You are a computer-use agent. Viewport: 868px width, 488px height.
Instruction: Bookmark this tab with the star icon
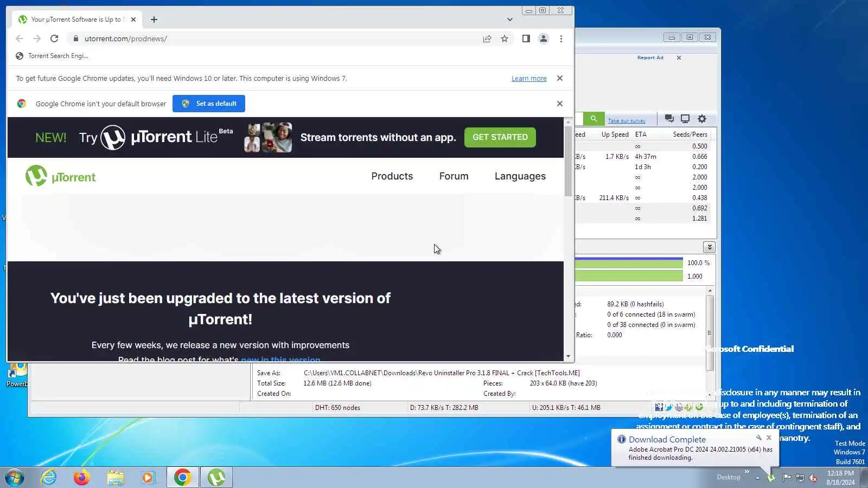(x=505, y=38)
